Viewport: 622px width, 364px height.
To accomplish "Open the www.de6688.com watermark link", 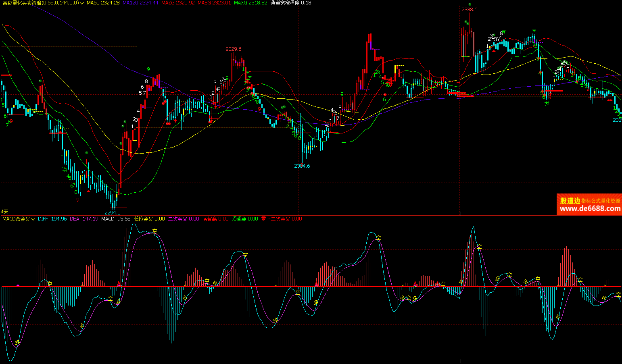I will click(590, 209).
